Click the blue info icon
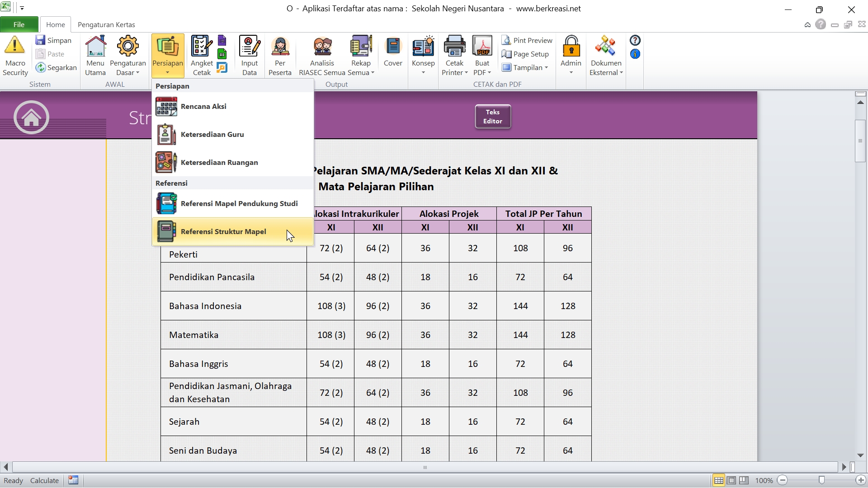The image size is (868, 488). (x=635, y=54)
